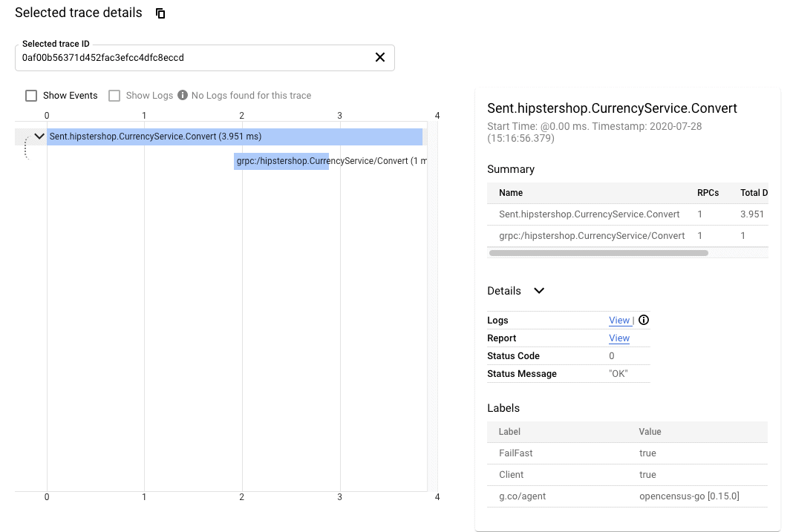Click the RPCs column header

click(x=708, y=193)
